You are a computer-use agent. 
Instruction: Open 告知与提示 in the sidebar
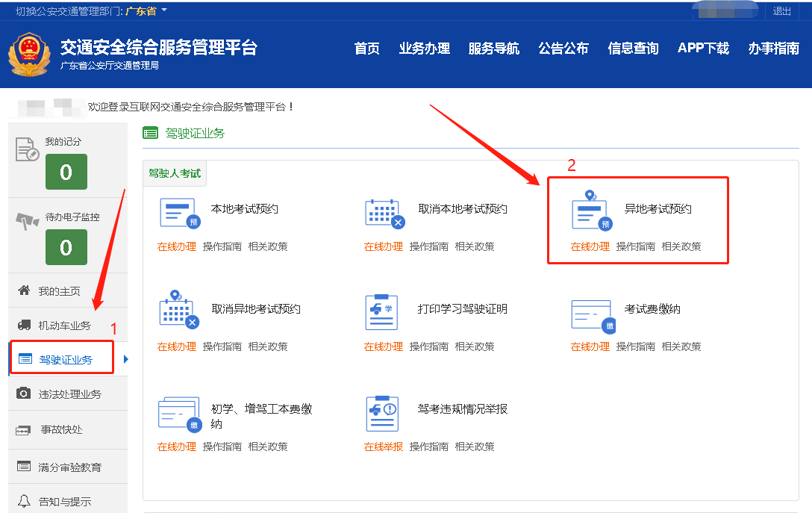(66, 502)
